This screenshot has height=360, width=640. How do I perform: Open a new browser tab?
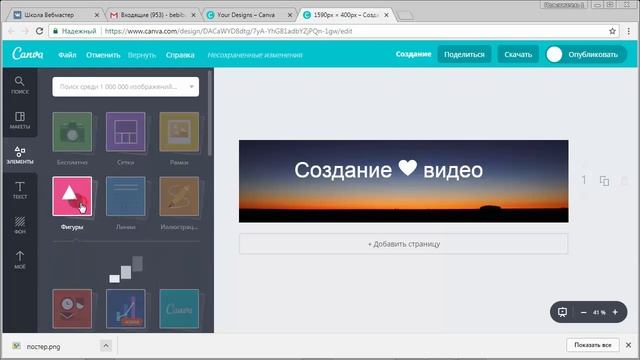click(405, 16)
